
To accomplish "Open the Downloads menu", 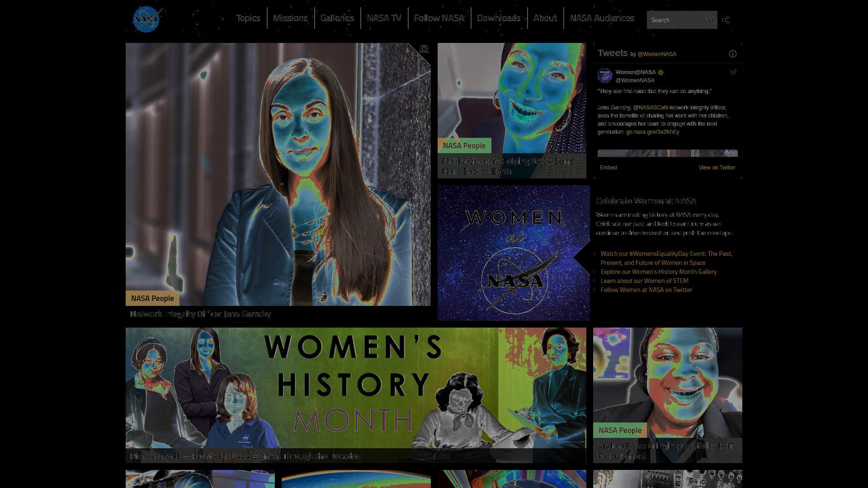I will click(x=499, y=18).
